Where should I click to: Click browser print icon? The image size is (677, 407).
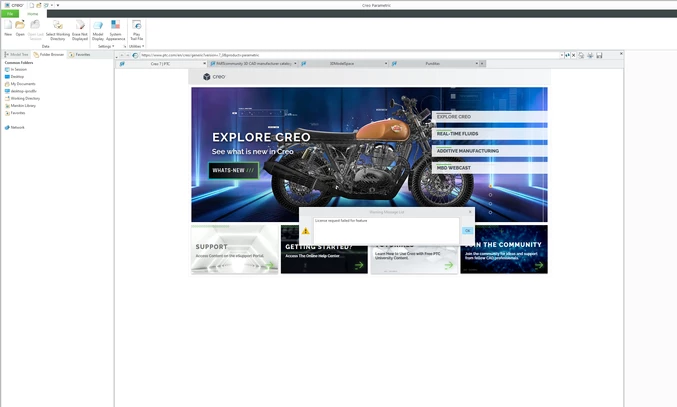590,55
